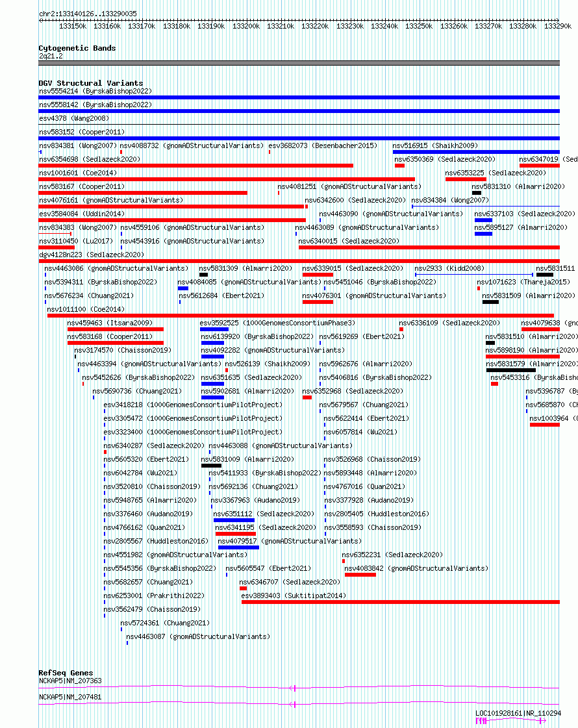This screenshot has height=728, width=578.
Task: Click nsv6253001 (Prakrithi2022) label
Action: (x=154, y=596)
